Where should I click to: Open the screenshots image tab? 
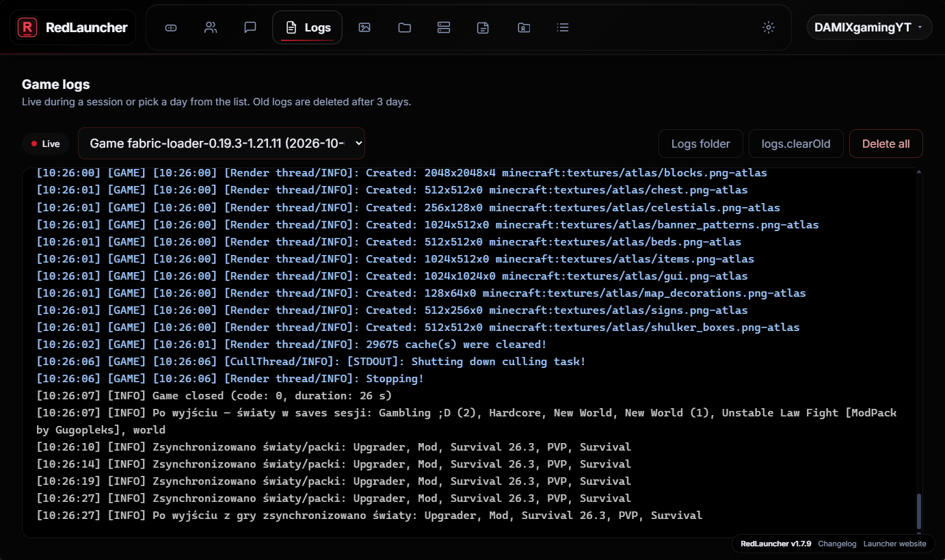click(x=364, y=27)
